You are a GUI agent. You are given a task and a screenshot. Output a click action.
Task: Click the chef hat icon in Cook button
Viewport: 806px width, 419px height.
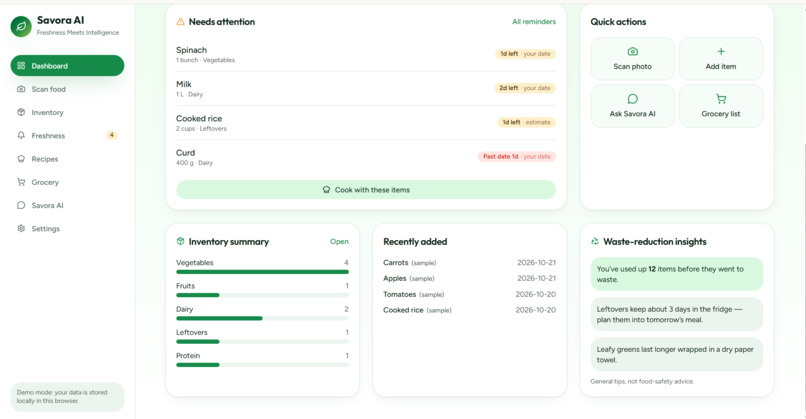[326, 190]
